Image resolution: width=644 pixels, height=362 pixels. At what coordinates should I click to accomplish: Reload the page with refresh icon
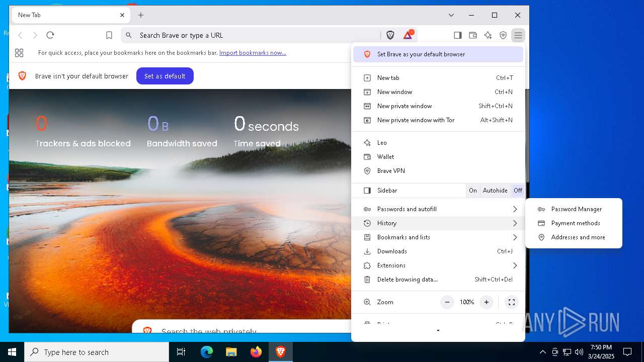click(x=50, y=35)
